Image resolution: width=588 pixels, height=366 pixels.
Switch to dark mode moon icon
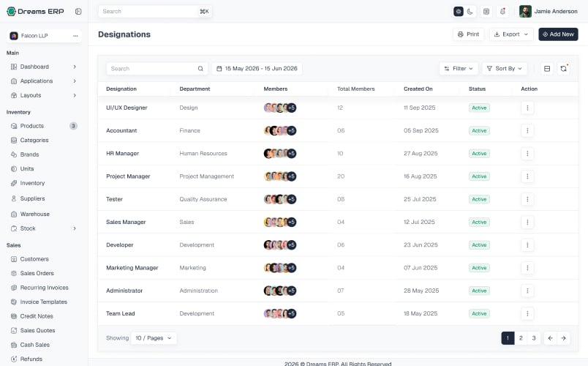click(x=470, y=12)
